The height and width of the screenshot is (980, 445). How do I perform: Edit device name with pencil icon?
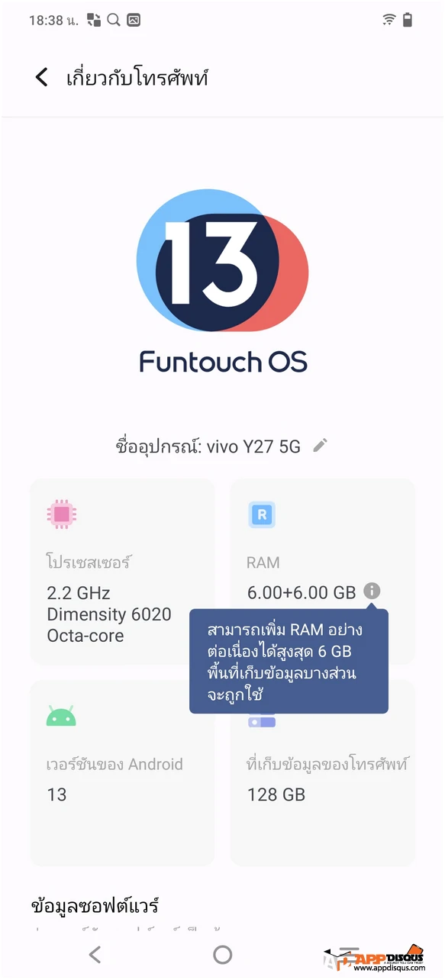point(321,446)
